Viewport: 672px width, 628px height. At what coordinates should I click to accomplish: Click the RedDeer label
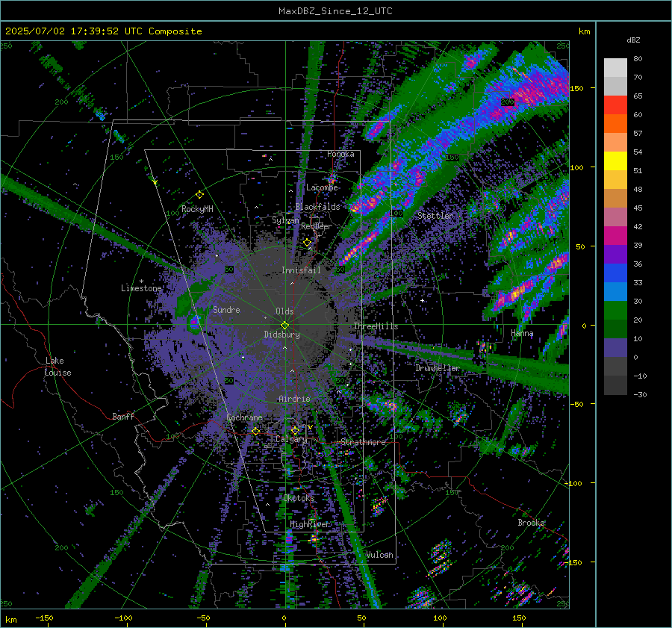317,226
